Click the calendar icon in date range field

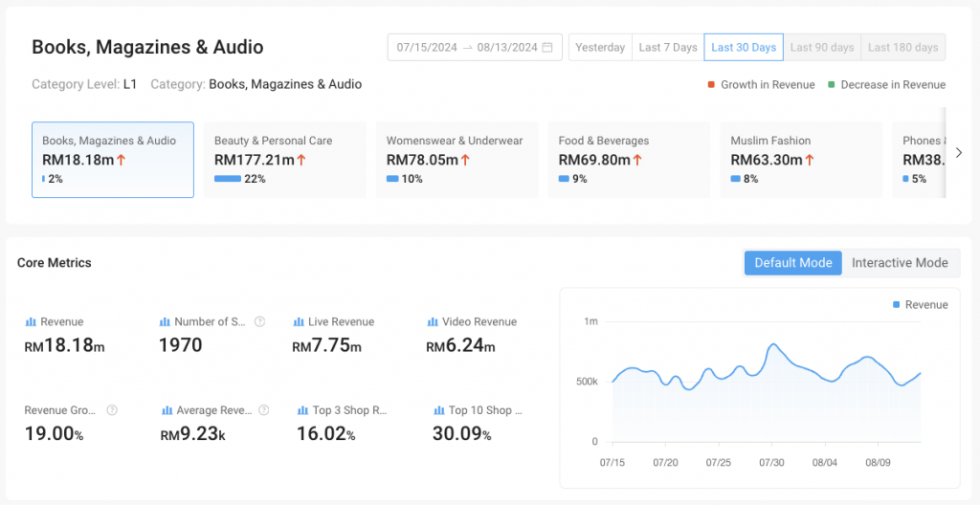[547, 47]
